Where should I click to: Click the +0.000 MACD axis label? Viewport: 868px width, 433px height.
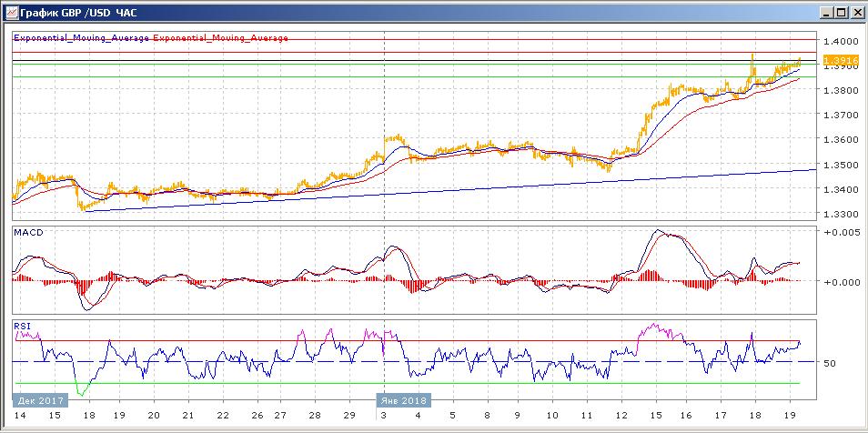pyautogui.click(x=842, y=282)
